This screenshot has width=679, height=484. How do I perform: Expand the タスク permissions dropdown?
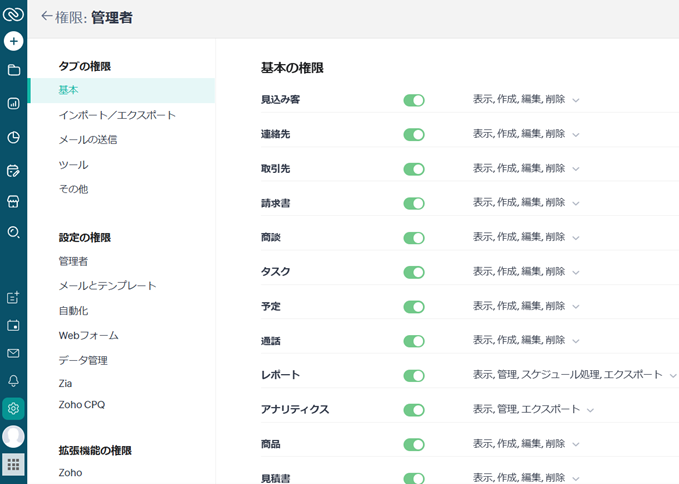pyautogui.click(x=576, y=272)
